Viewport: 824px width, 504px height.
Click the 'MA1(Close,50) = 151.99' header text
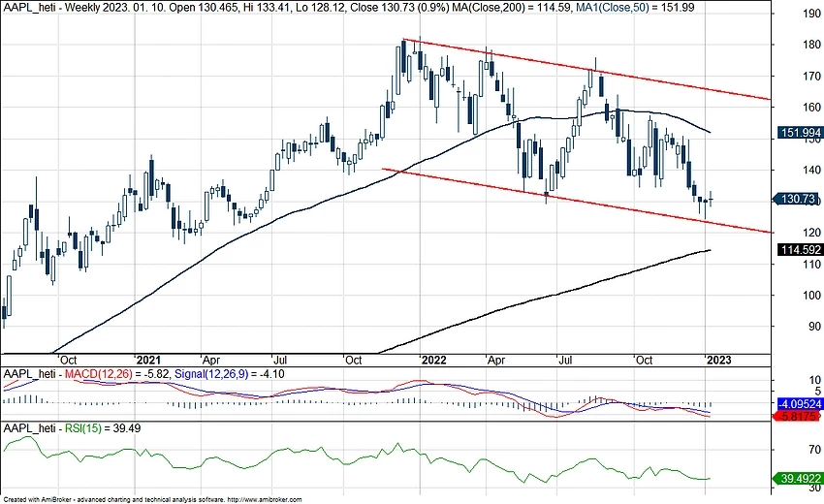tap(634, 8)
